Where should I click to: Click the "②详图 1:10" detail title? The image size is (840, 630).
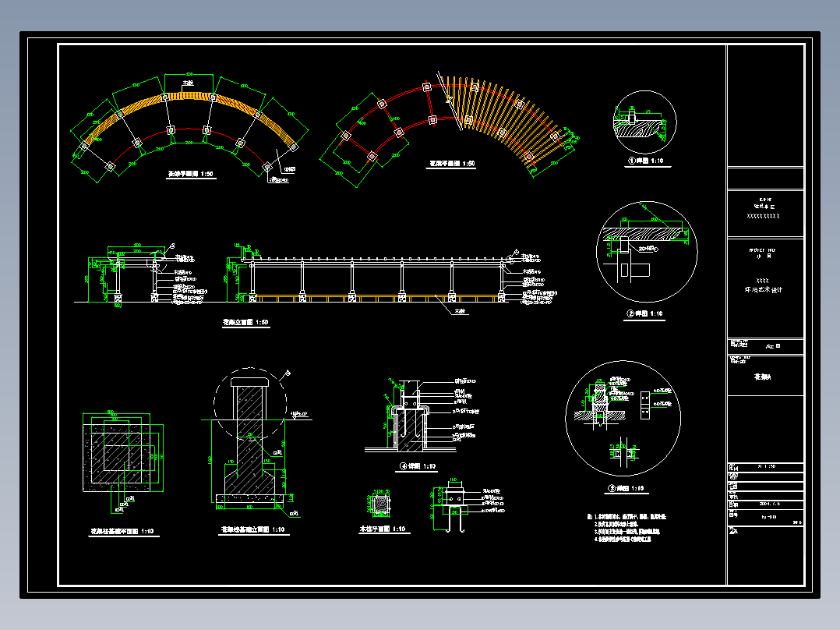click(x=645, y=313)
